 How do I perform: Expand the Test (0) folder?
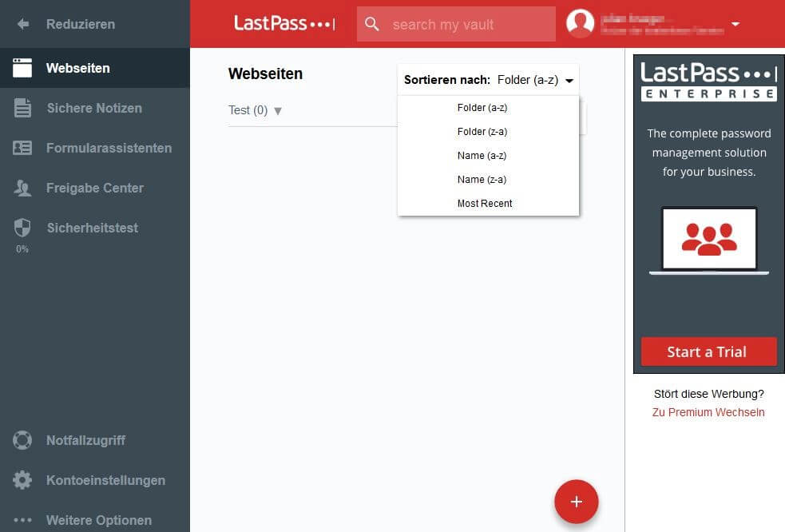tap(278, 111)
